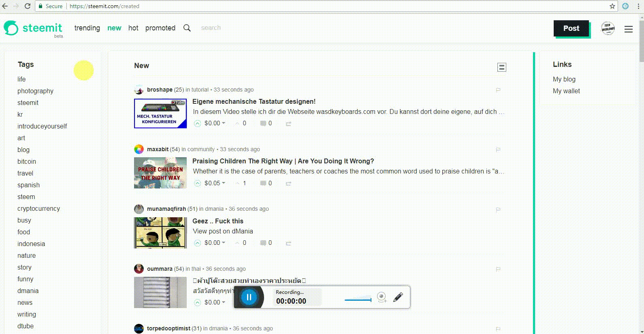Select the cryptocurrency tag

pos(38,208)
